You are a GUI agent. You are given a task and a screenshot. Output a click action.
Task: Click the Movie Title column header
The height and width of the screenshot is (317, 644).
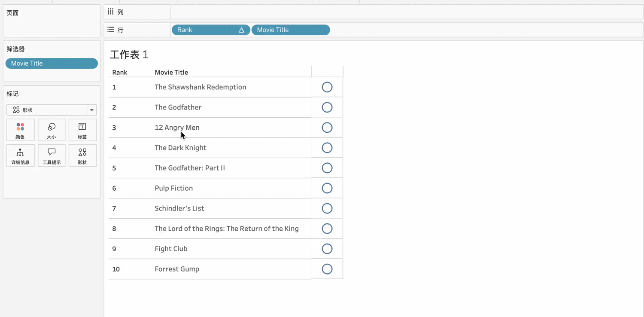point(171,72)
